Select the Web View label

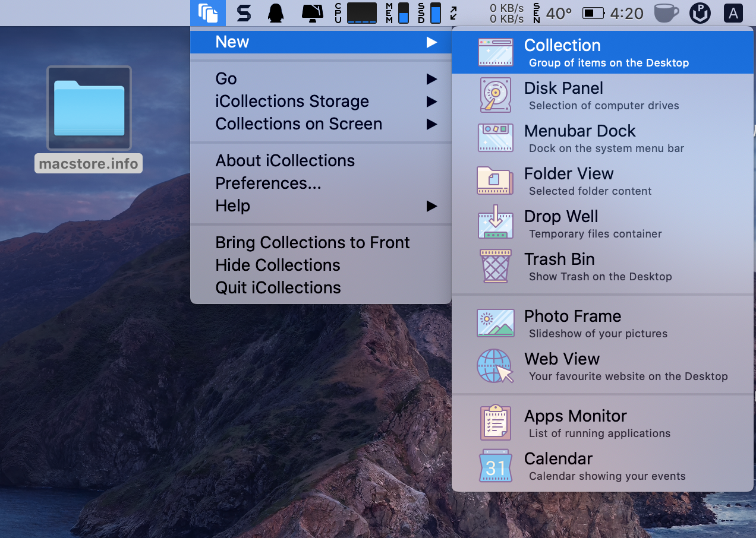click(562, 359)
